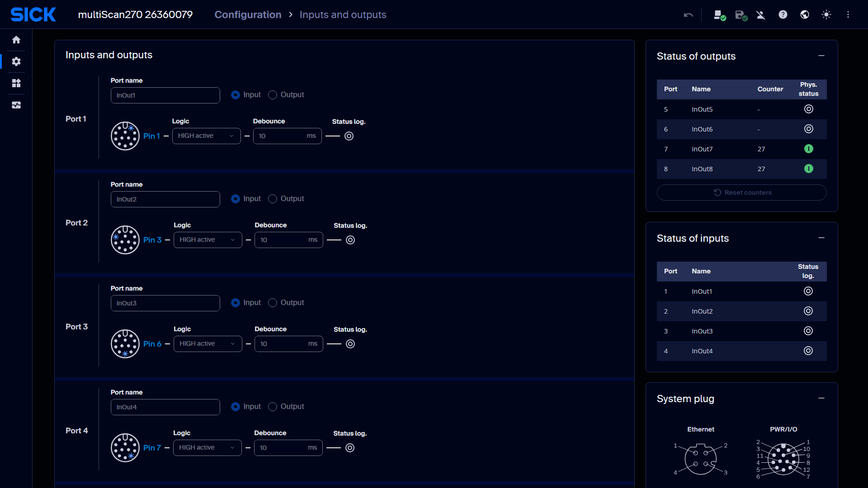Image resolution: width=868 pixels, height=488 pixels.
Task: Select Input radio for Port 1
Action: (x=236, y=95)
